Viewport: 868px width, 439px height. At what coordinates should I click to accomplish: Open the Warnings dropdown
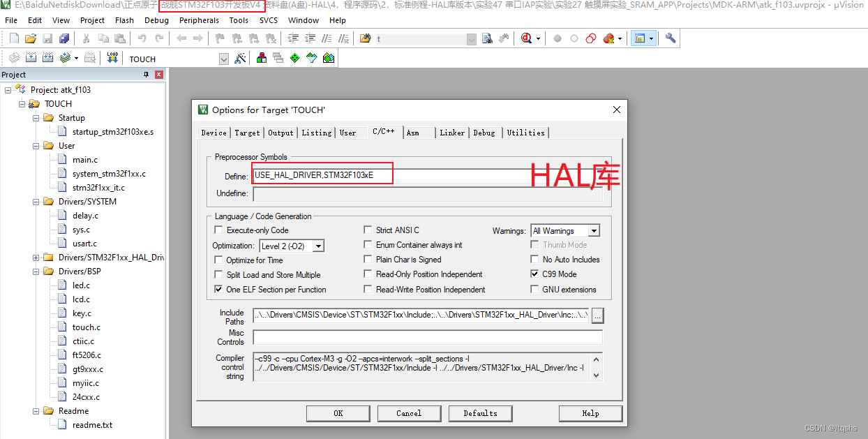(x=594, y=231)
